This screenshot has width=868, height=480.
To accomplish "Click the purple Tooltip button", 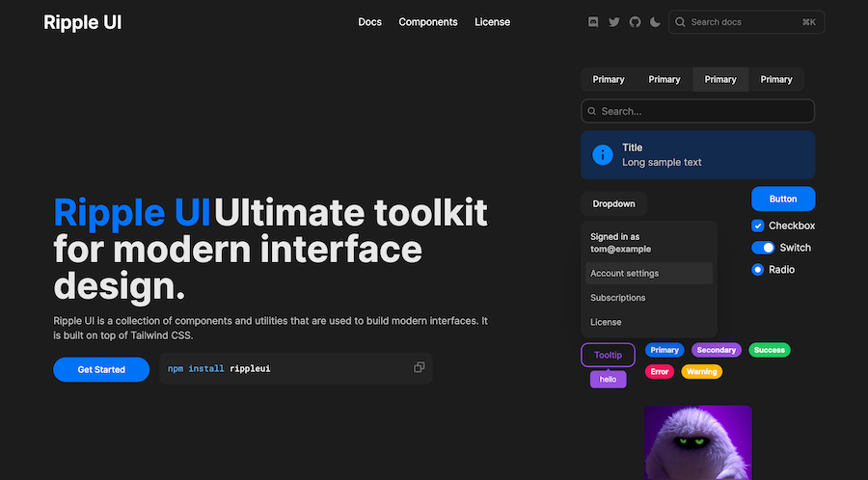I will tap(608, 355).
